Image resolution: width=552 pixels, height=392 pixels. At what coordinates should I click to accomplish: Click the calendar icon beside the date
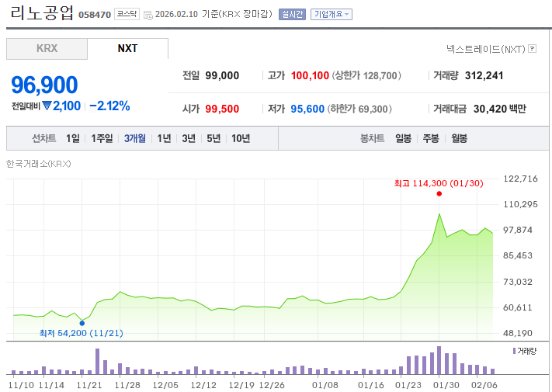(x=148, y=15)
